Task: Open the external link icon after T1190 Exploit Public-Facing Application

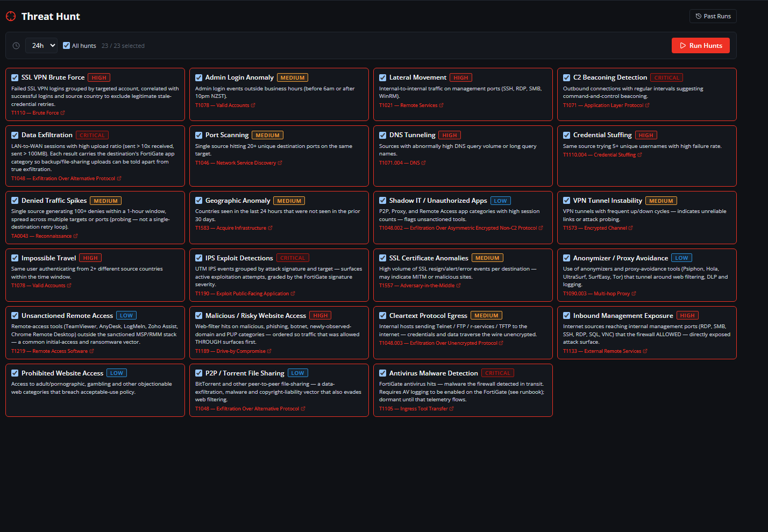Action: 293,294
